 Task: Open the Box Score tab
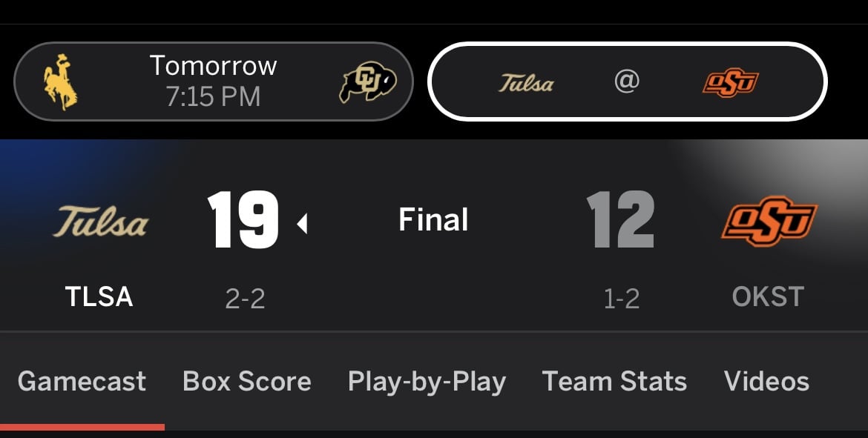point(247,382)
